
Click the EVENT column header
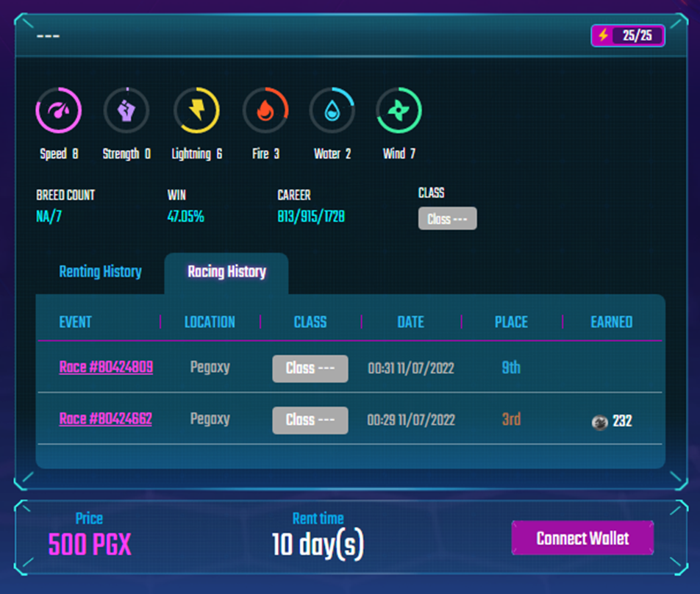75,322
